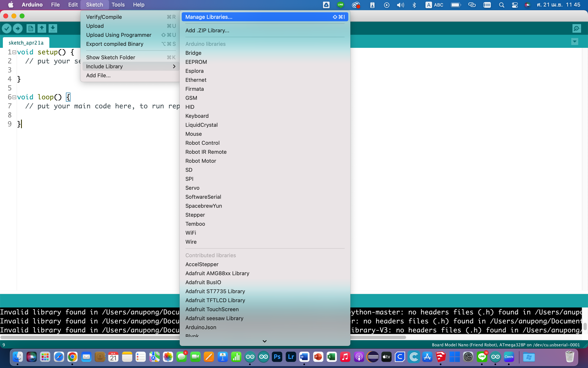Include the Keyboard library
The width and height of the screenshot is (588, 368).
265,116
